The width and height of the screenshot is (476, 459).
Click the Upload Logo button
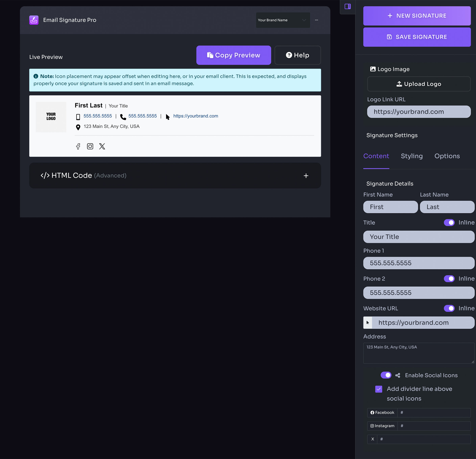419,84
